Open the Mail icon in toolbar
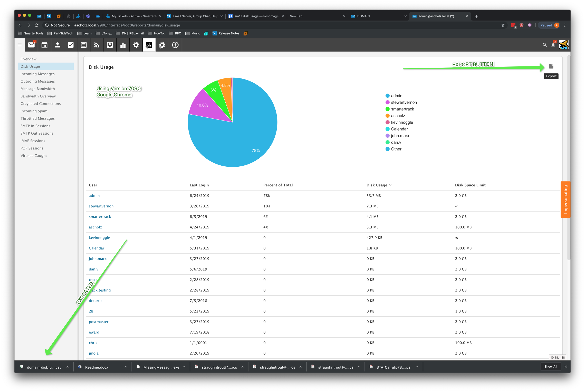Screen dimensions: 585x392 pos(31,45)
